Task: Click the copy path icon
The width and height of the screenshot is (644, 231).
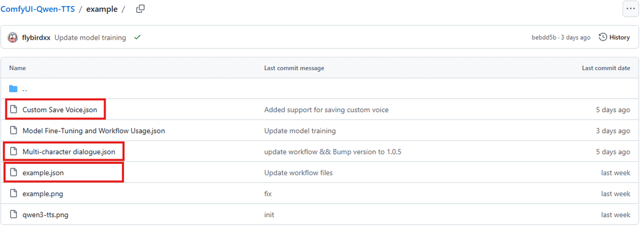Action: 141,9
